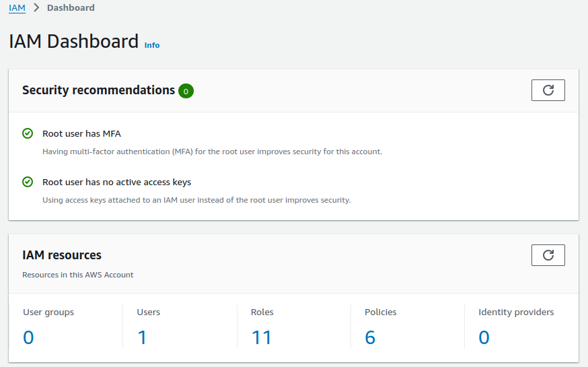This screenshot has height=367, width=588.
Task: Refresh the IAM resources panel
Action: point(548,255)
